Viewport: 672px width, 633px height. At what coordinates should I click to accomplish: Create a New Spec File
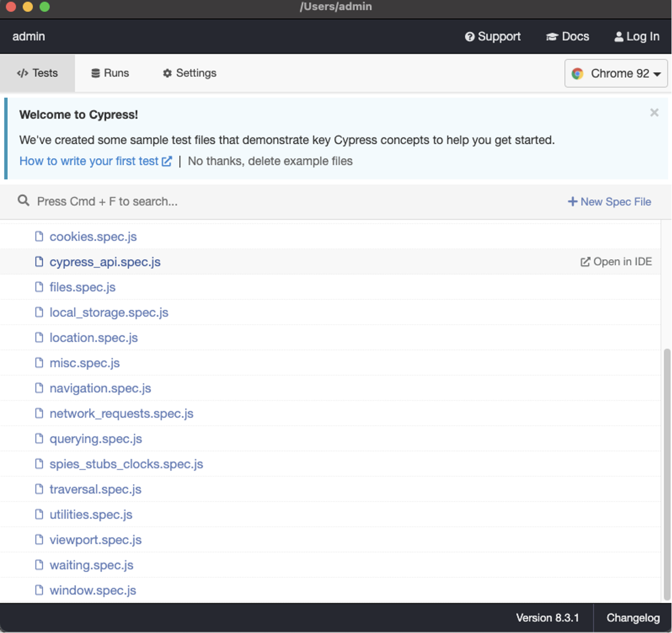click(x=609, y=201)
